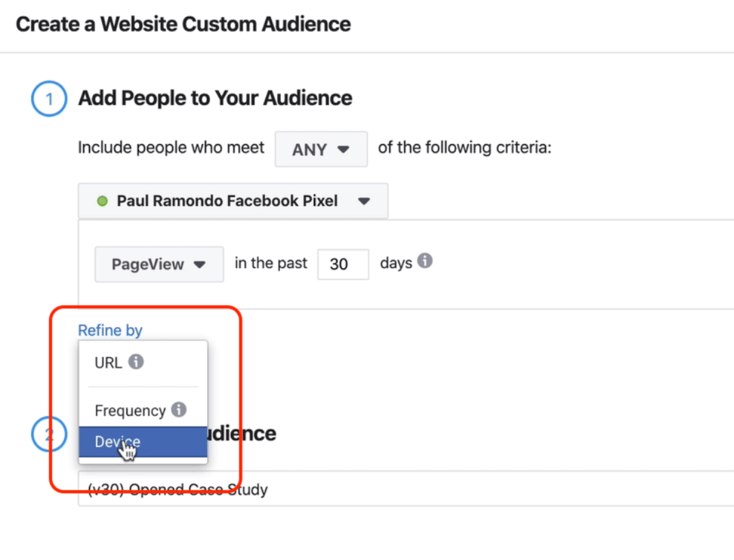
Task: Click the Create a Website Custom Audience title
Action: click(x=183, y=24)
